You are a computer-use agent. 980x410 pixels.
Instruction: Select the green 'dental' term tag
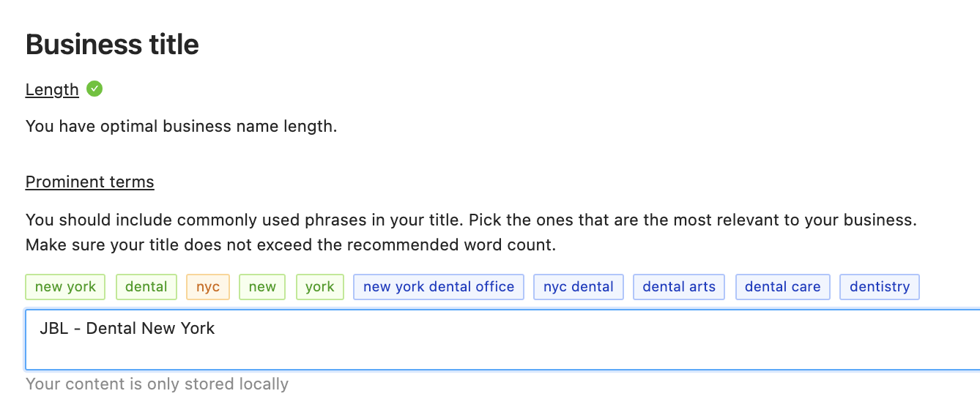click(146, 287)
